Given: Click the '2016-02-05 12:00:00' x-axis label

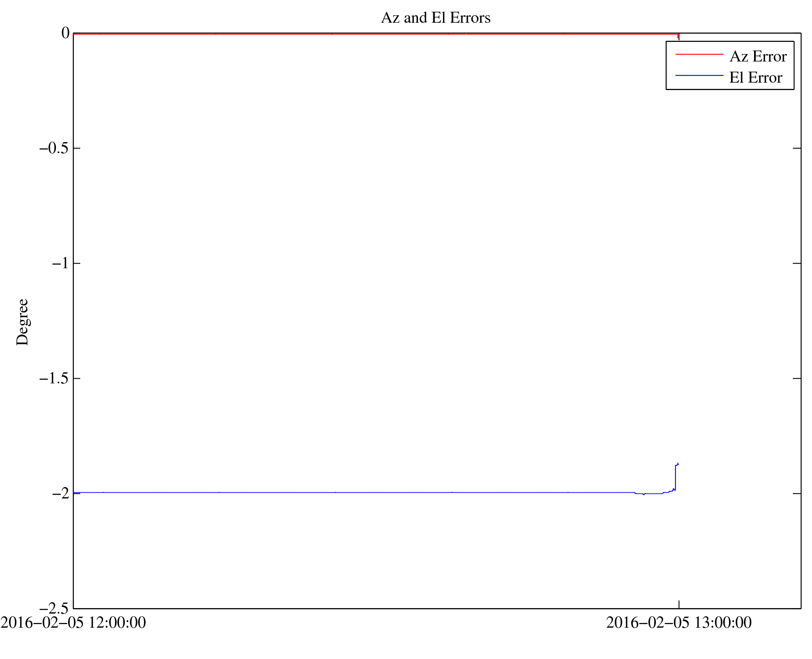Looking at the screenshot, I should (x=73, y=623).
